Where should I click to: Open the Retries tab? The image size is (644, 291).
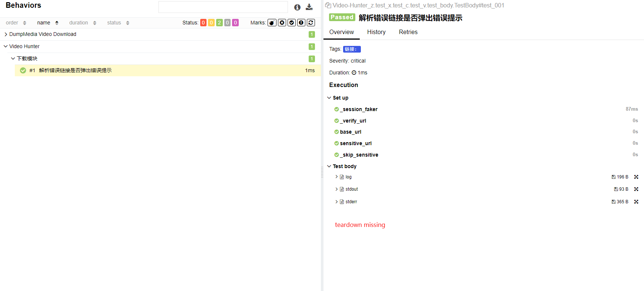(x=408, y=32)
